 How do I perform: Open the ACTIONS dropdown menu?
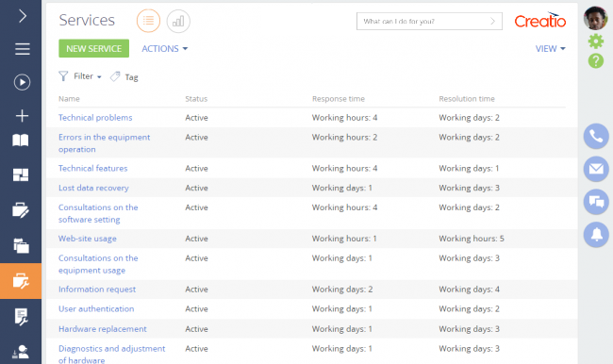coord(165,49)
